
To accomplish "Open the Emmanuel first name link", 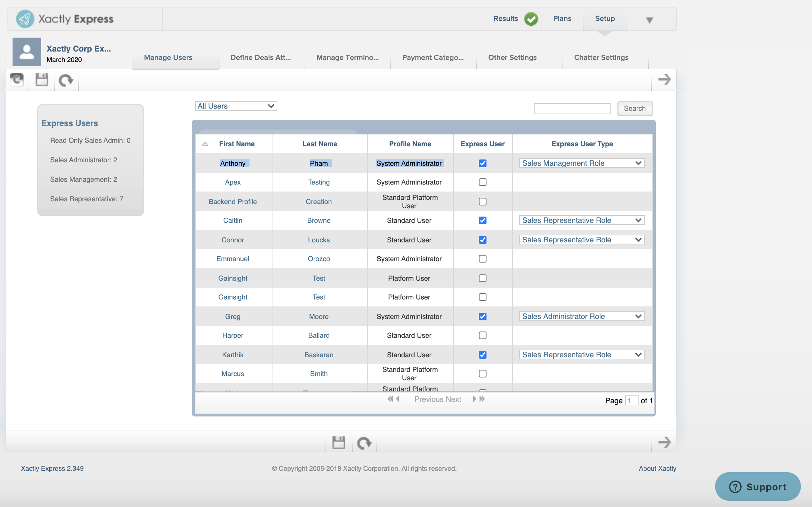I will (233, 259).
